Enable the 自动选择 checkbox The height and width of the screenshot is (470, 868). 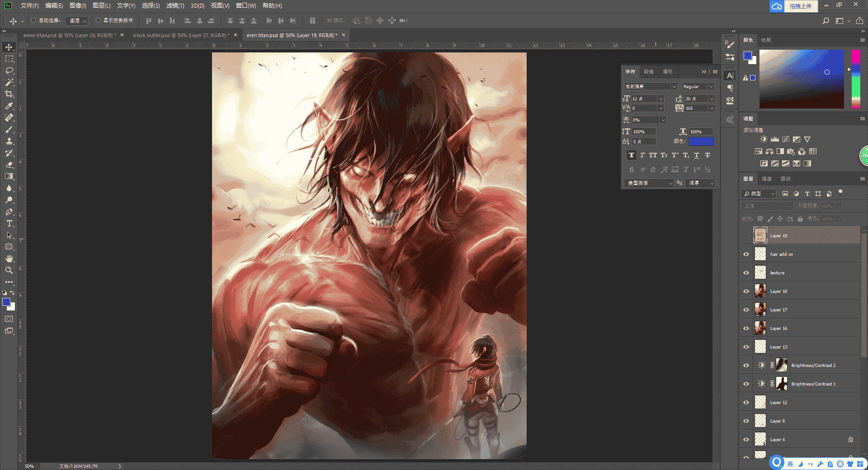pos(33,20)
